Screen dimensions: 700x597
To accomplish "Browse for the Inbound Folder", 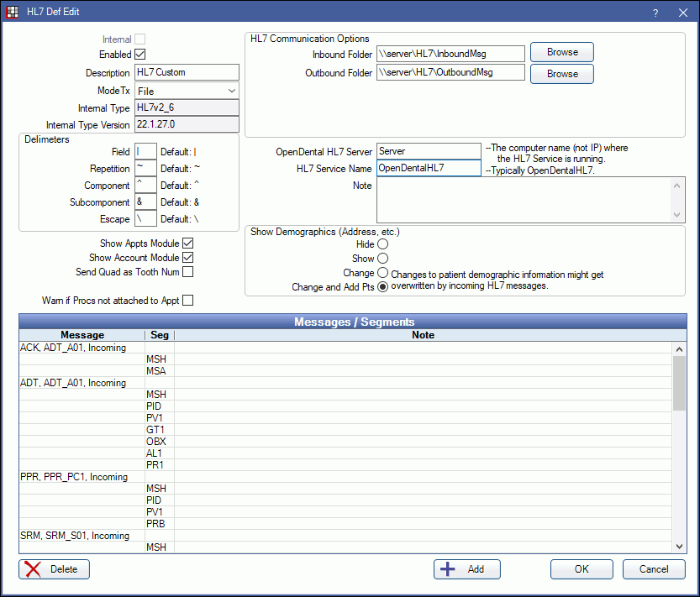I will click(561, 52).
